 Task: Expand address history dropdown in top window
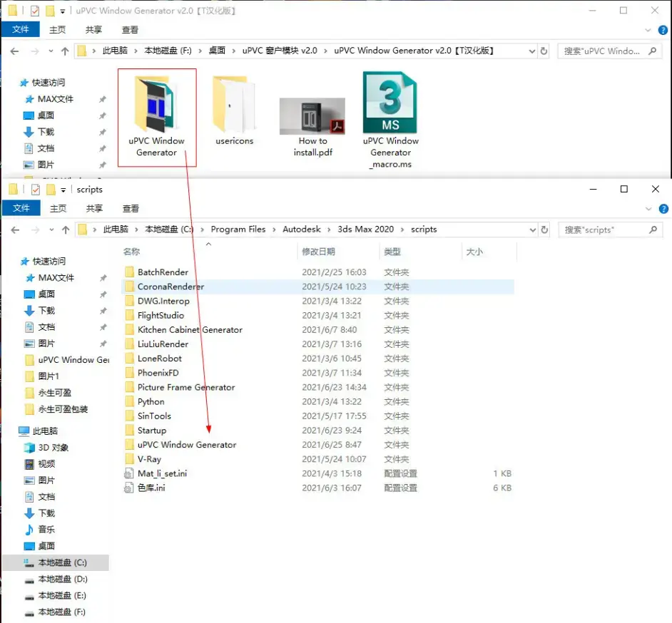(532, 51)
